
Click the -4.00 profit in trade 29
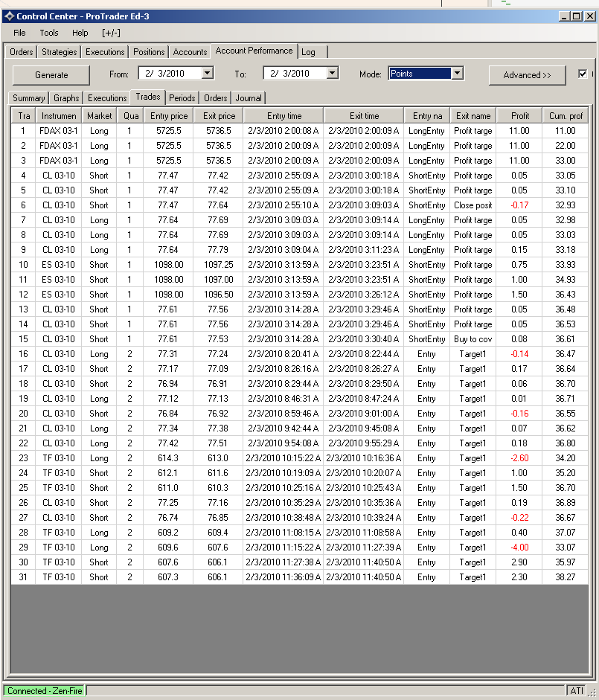click(x=519, y=548)
